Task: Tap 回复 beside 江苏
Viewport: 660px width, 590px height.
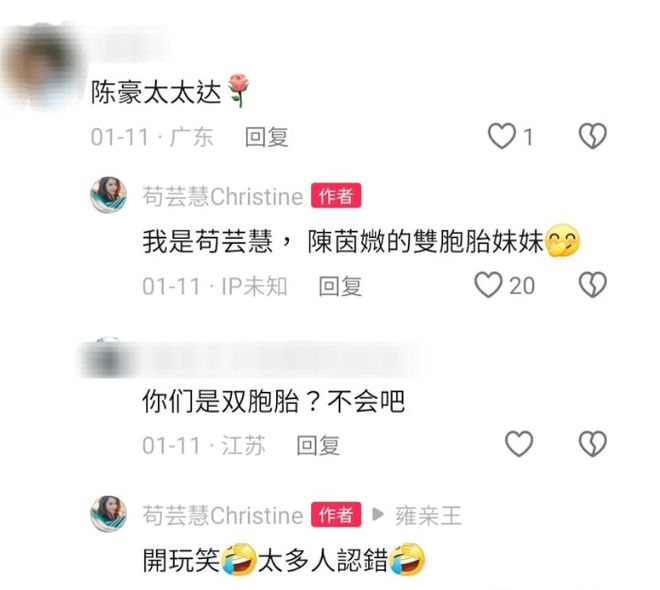Action: pyautogui.click(x=318, y=445)
